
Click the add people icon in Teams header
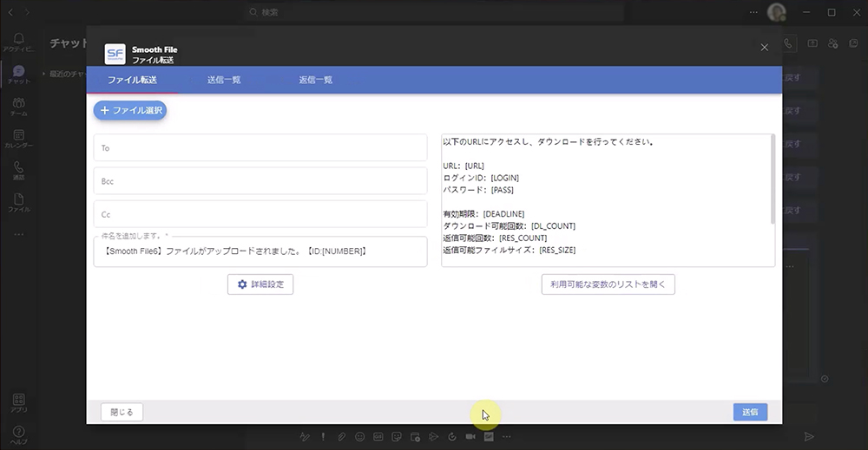(833, 43)
